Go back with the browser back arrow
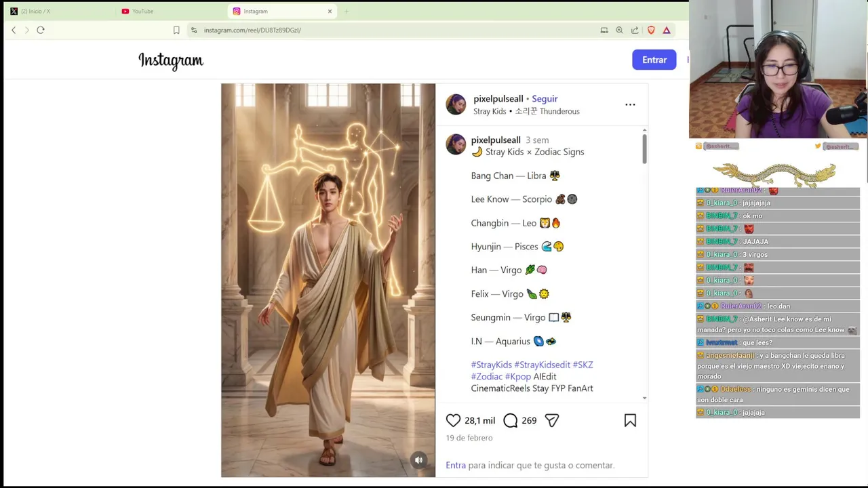This screenshot has width=868, height=488. (x=14, y=30)
